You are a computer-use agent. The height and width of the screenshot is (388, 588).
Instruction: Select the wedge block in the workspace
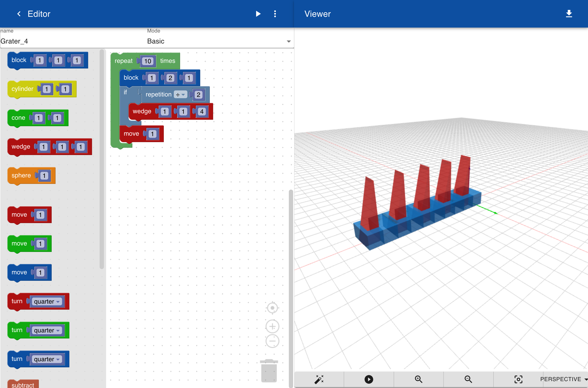coord(142,111)
